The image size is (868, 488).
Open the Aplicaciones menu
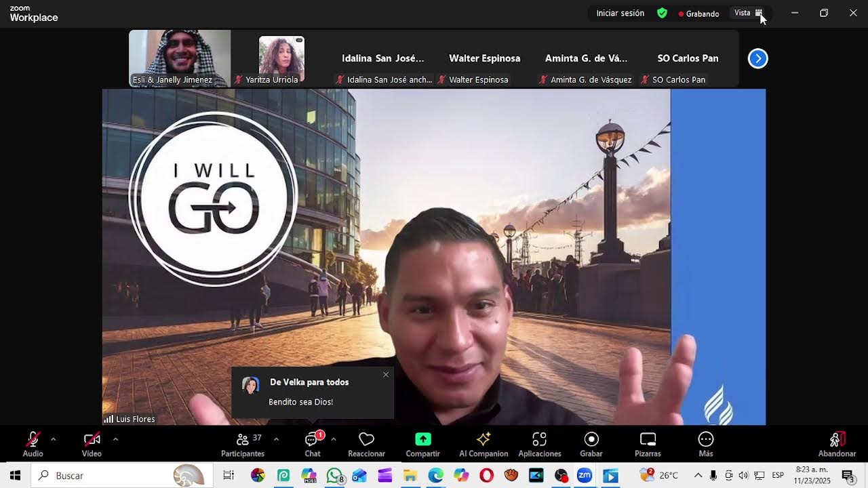pos(540,445)
